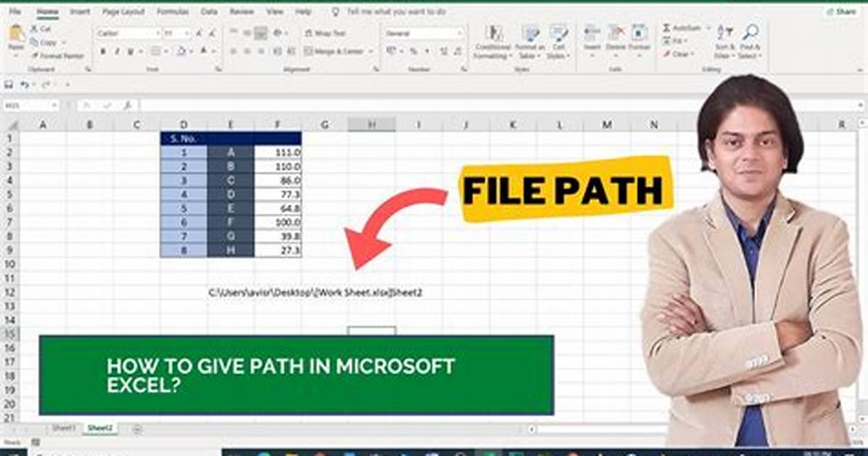868x456 pixels.
Task: Click Decrease Decimal icon
Action: click(x=457, y=52)
